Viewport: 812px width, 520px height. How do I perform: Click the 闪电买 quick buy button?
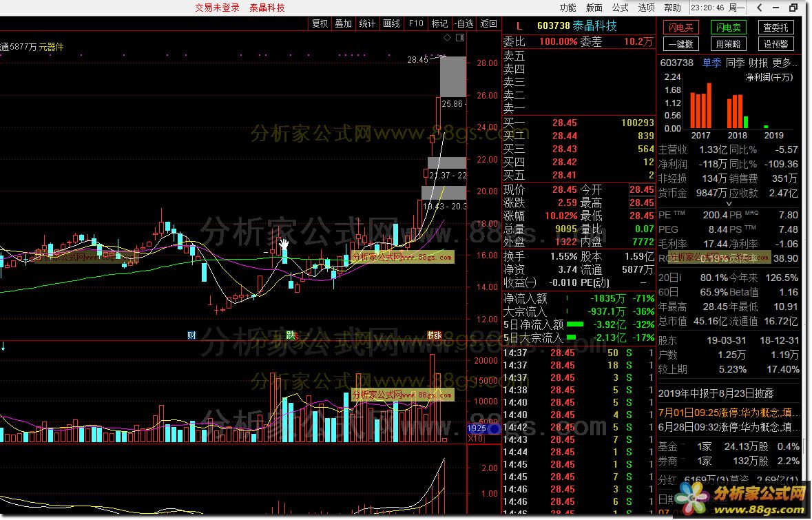coord(681,28)
